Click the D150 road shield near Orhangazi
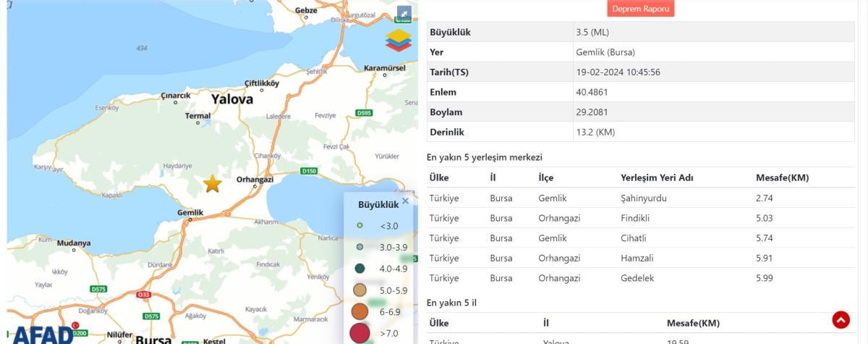This screenshot has height=344, width=868. click(309, 171)
